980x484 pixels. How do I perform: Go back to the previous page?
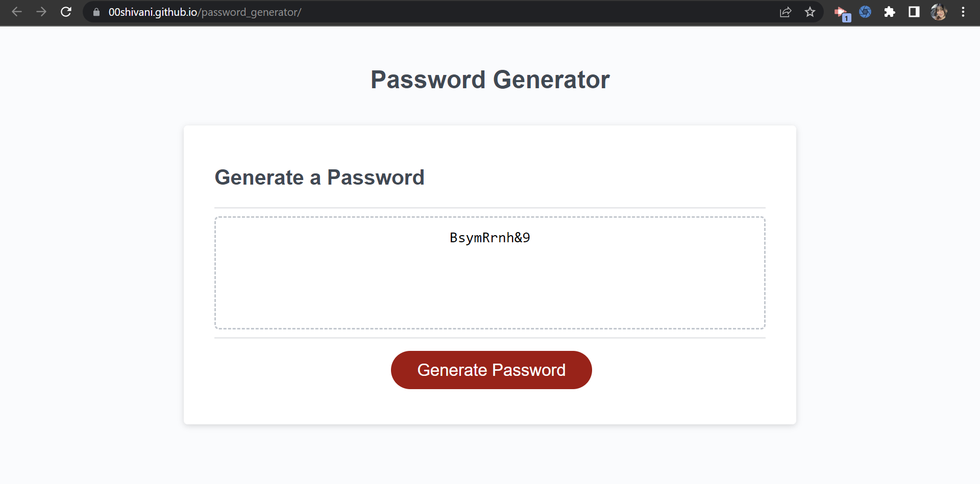[17, 12]
